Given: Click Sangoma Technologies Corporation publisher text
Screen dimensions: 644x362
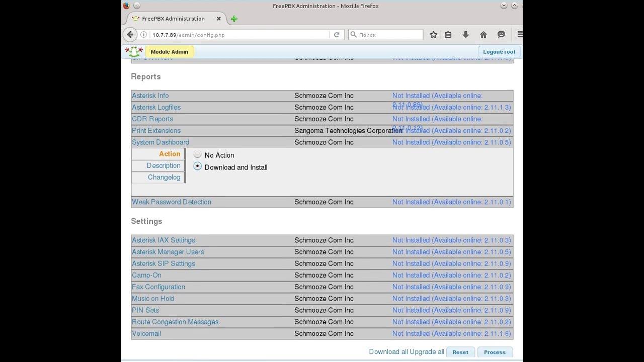Looking at the screenshot, I should [348, 130].
